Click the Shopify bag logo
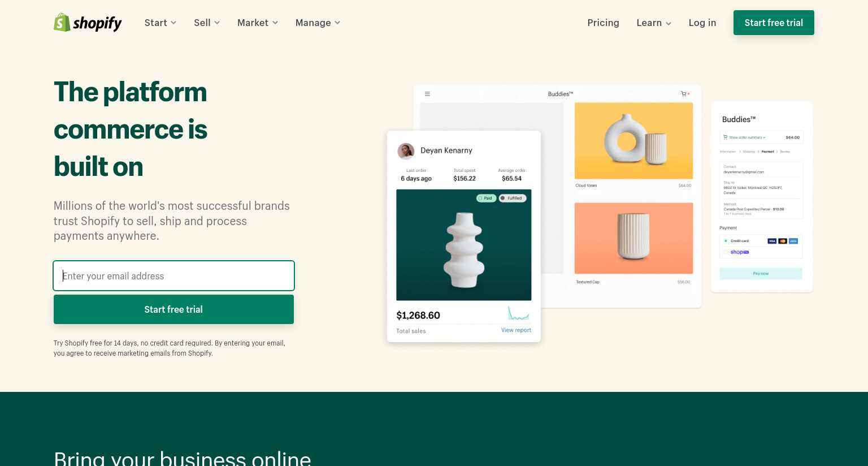Viewport: 868px width, 466px height. click(x=62, y=23)
